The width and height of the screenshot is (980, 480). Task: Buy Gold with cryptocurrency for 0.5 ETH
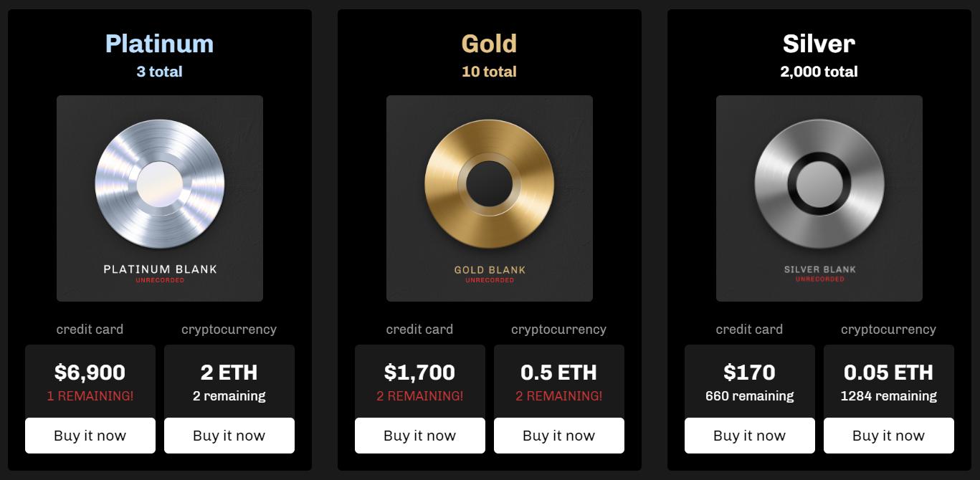pyautogui.click(x=559, y=436)
